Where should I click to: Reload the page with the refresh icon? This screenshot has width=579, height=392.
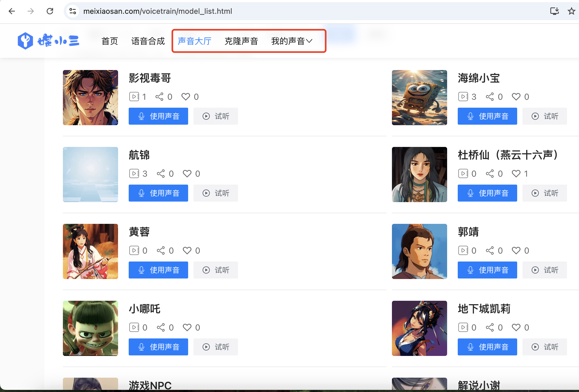click(50, 11)
